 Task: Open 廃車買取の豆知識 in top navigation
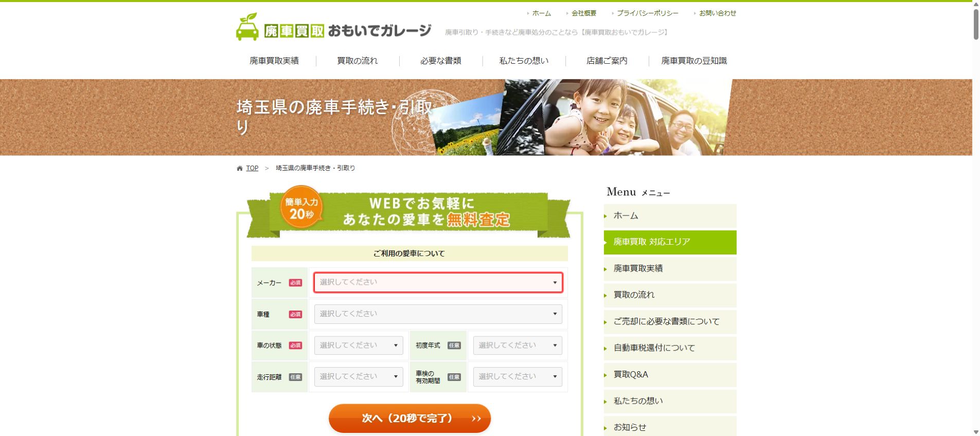point(694,61)
